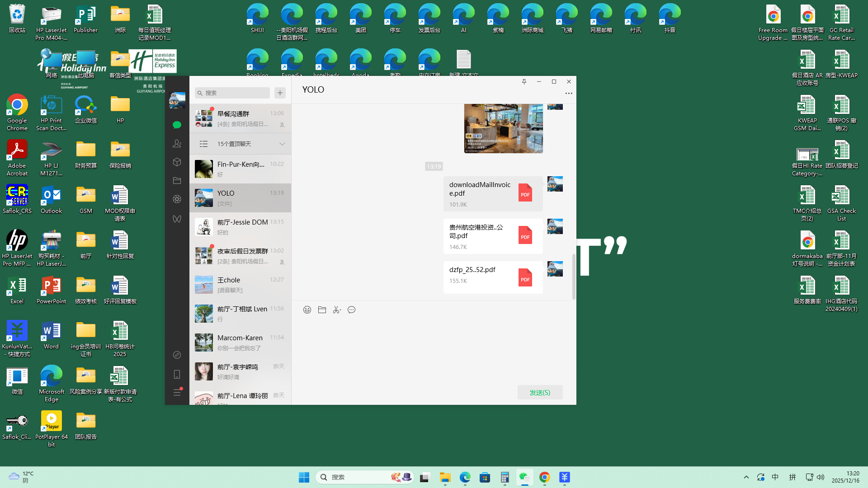Click the 发送(S) send button
The image size is (868, 488).
click(x=540, y=392)
